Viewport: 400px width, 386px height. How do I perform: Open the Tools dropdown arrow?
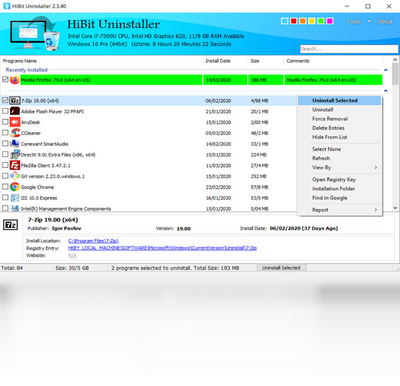[x=369, y=21]
